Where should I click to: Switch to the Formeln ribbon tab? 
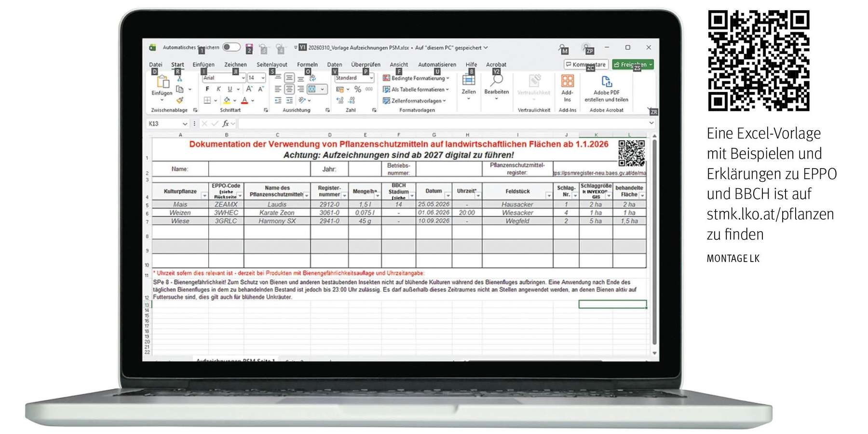(x=307, y=64)
